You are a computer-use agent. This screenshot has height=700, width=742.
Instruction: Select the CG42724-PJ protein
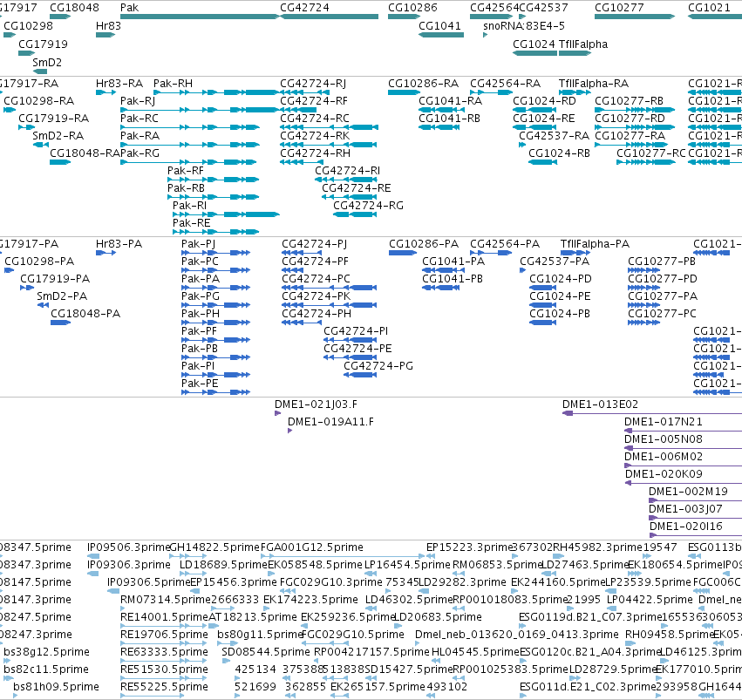tap(302, 253)
